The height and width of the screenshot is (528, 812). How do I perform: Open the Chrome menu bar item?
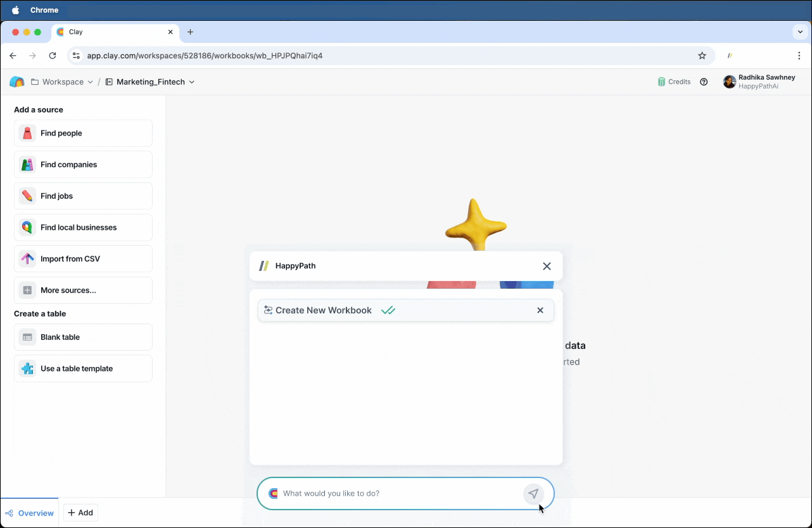coord(44,10)
